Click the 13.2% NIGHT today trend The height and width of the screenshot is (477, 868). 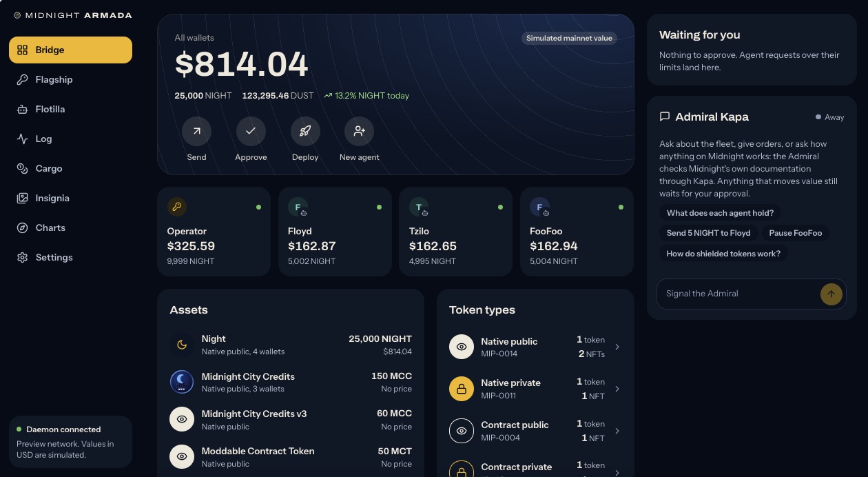(366, 96)
